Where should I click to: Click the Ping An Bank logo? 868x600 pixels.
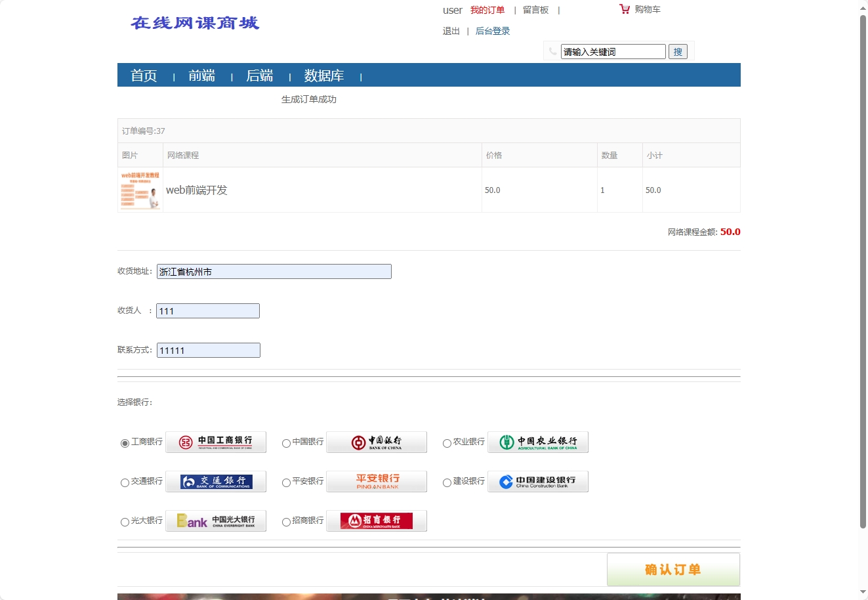click(x=376, y=481)
